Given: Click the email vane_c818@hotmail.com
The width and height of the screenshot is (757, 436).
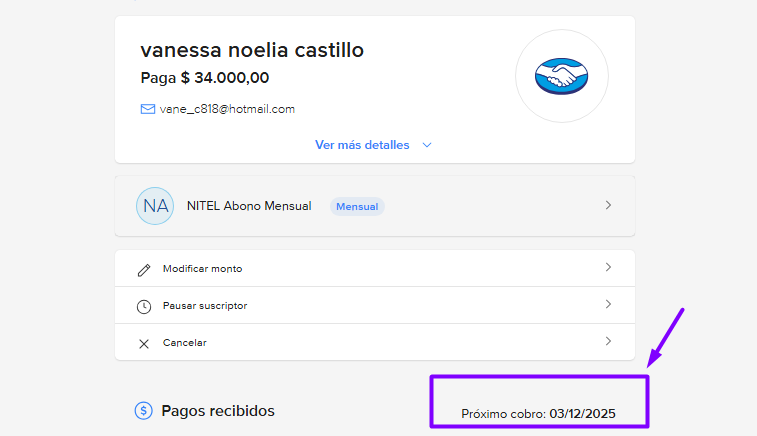Looking at the screenshot, I should point(227,109).
